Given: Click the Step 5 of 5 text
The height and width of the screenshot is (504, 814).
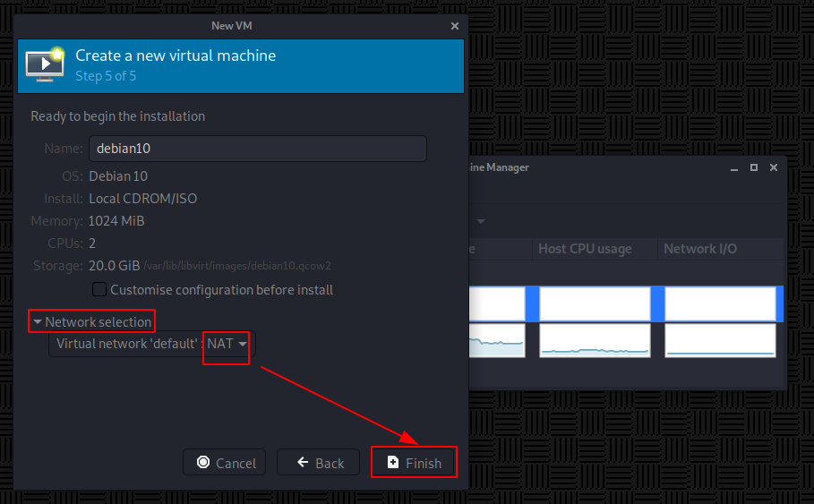Looking at the screenshot, I should pyautogui.click(x=106, y=76).
